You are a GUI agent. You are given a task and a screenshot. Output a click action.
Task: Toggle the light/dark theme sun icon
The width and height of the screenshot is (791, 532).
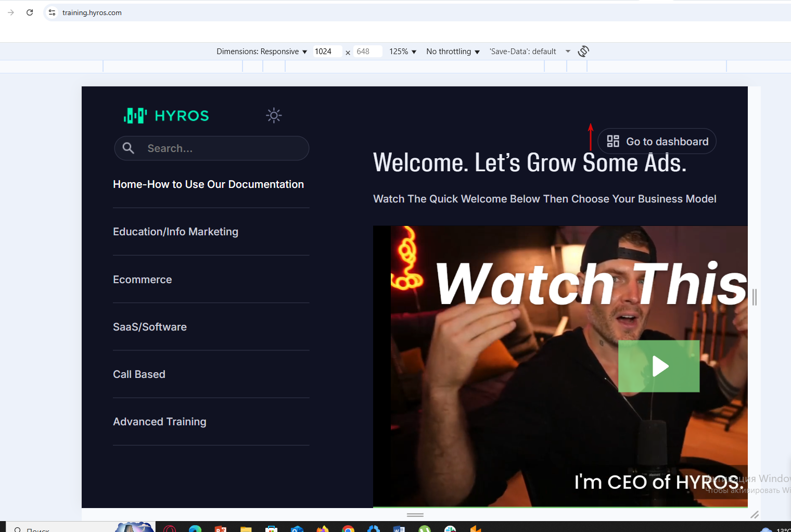coord(274,115)
